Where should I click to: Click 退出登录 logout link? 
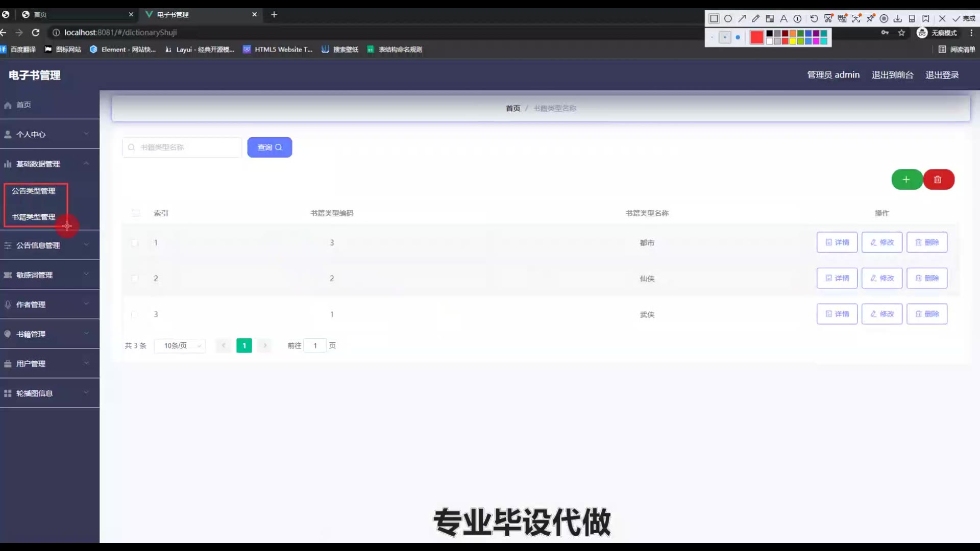pyautogui.click(x=942, y=75)
